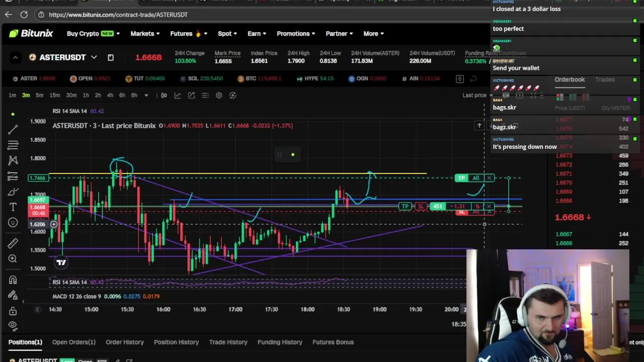Click the edit drawing icon in the chart toolbar
644x362 pixels.
[192, 96]
